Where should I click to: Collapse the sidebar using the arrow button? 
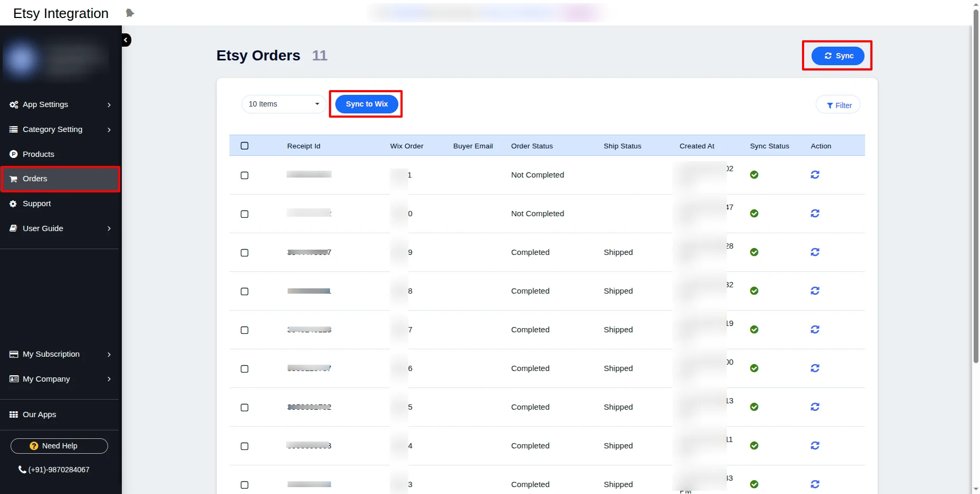click(x=126, y=40)
